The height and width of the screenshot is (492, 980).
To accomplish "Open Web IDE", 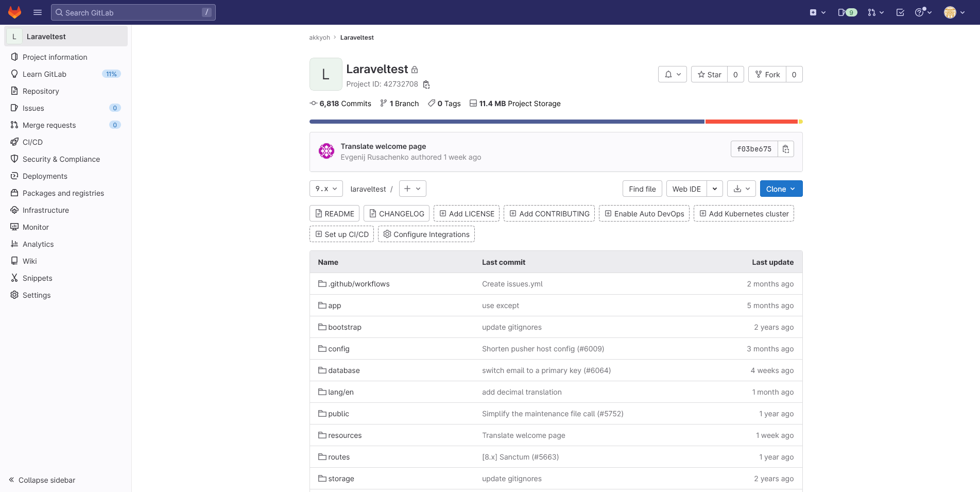I will pyautogui.click(x=686, y=189).
